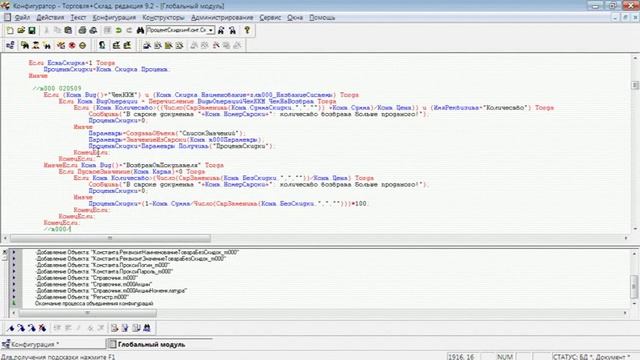Click code editor vertical scrollbar down arrow
640x360 pixels.
[635, 229]
